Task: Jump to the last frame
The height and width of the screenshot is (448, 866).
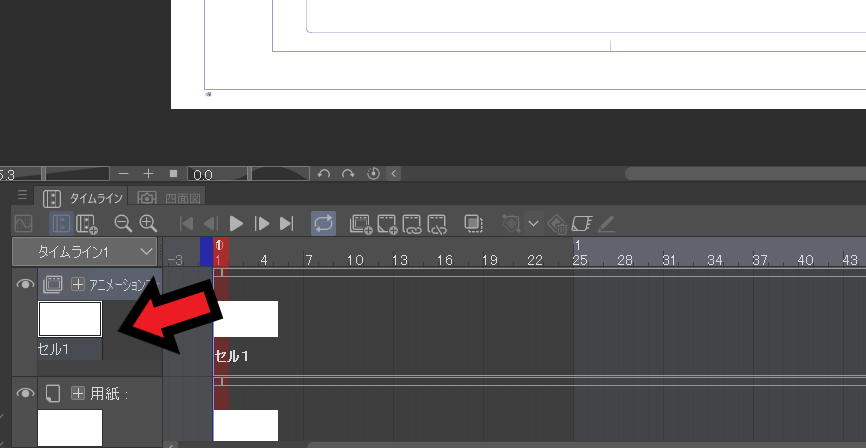Action: pos(287,224)
